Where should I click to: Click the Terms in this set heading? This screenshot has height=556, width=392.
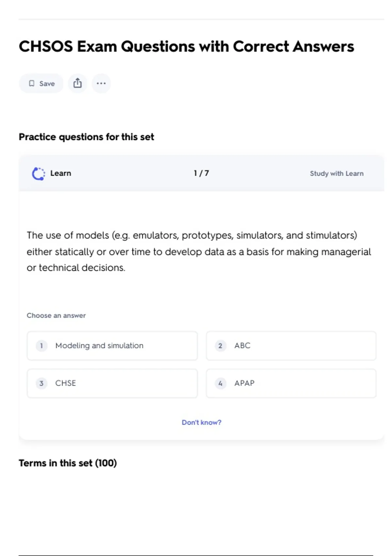click(68, 463)
